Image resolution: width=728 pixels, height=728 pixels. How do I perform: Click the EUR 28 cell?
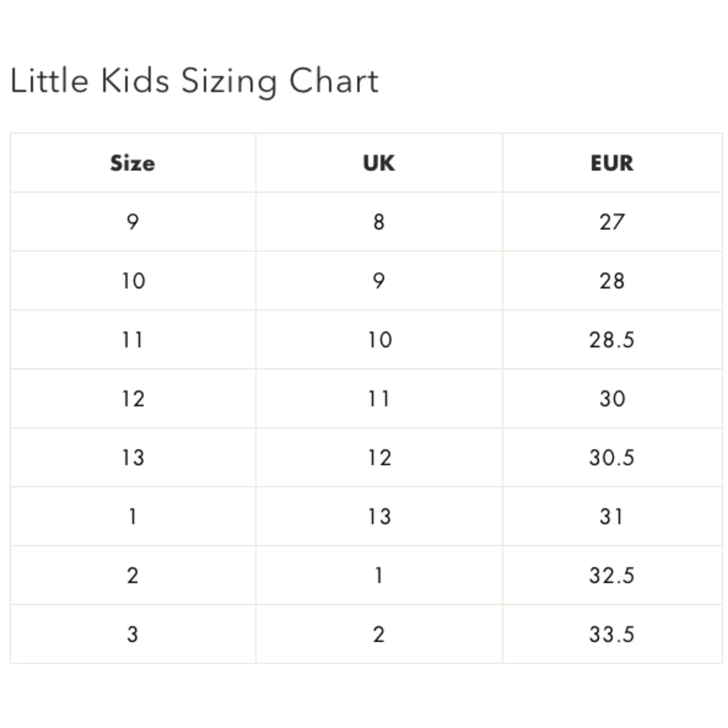point(612,281)
